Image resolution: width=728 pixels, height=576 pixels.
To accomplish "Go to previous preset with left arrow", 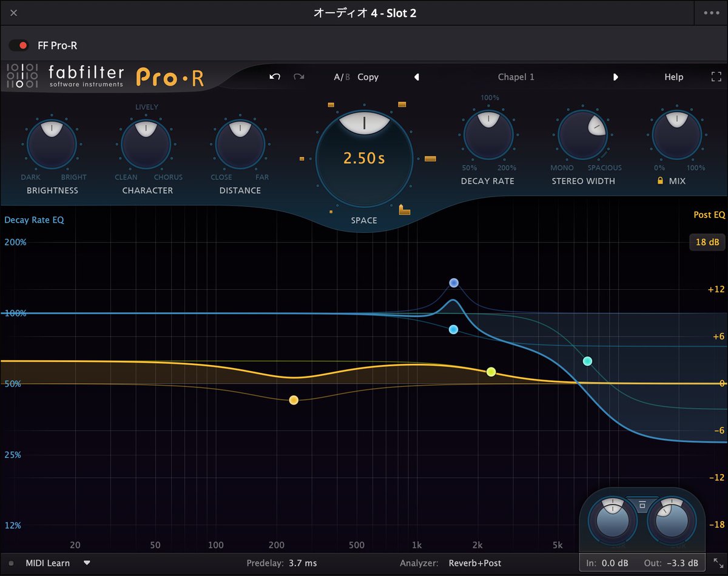I will 417,77.
